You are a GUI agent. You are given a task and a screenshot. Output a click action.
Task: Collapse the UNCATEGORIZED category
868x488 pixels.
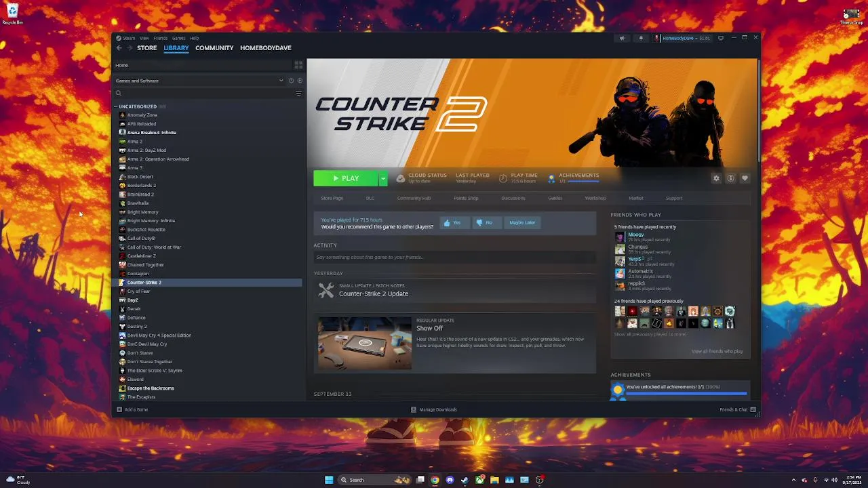click(x=116, y=106)
